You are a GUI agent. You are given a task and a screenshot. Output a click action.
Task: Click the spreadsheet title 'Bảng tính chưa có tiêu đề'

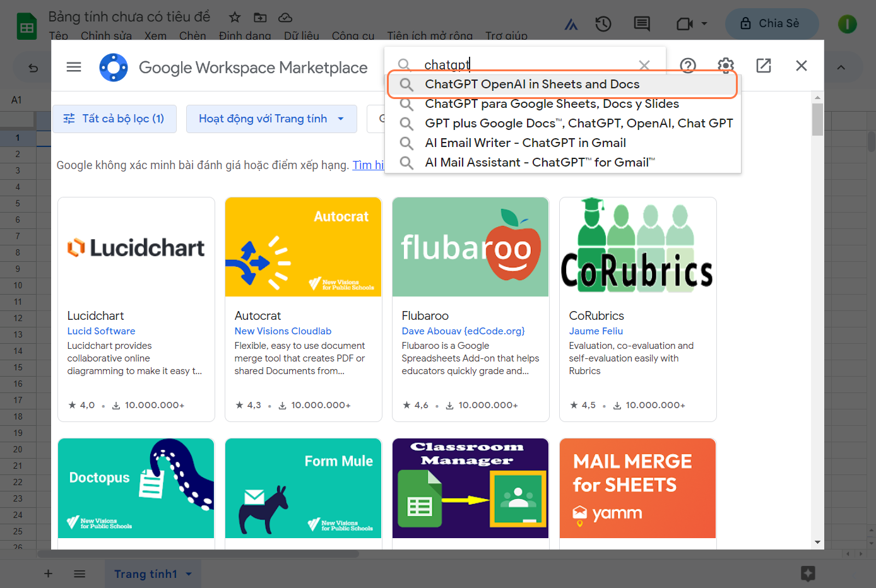point(129,17)
